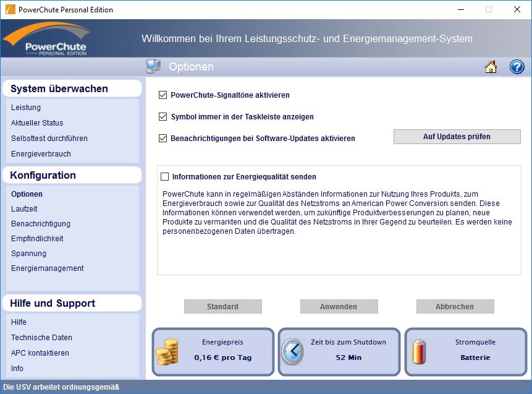Viewport: 532px width, 394px height.
Task: Click the Home house icon
Action: click(x=491, y=67)
